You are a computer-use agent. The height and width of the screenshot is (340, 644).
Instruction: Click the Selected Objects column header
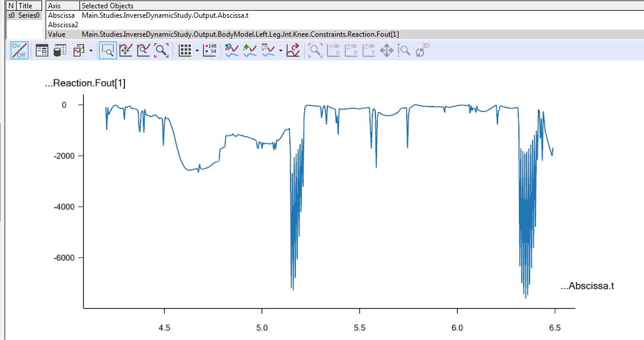(x=361, y=6)
